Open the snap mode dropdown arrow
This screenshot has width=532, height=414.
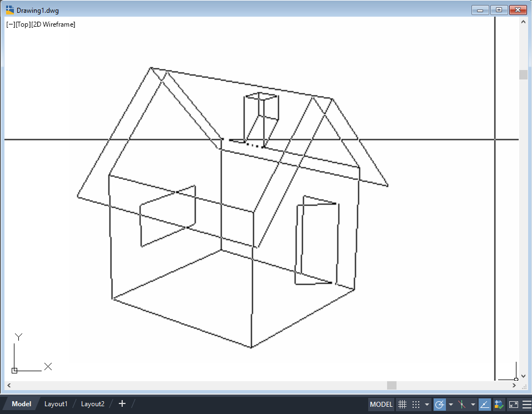[427, 405]
